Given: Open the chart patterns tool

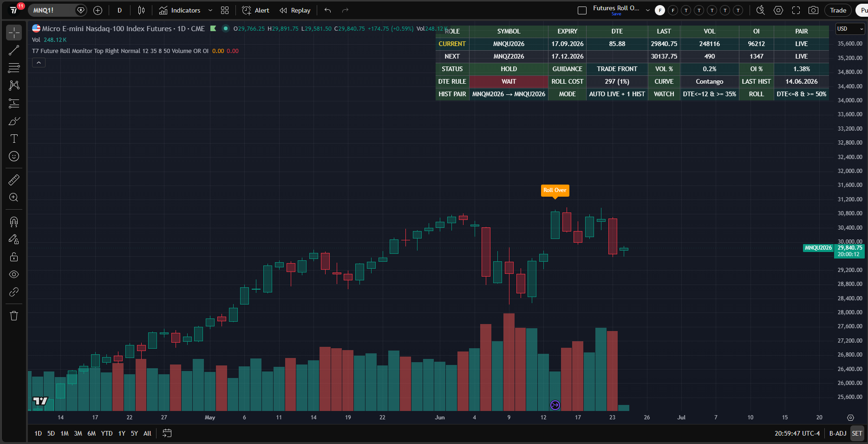Looking at the screenshot, I should (14, 86).
